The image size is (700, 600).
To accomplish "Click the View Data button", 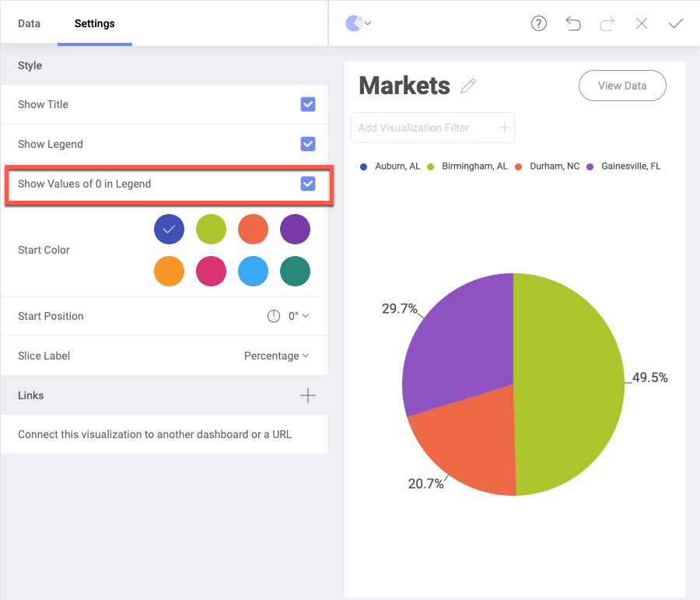I will [622, 86].
